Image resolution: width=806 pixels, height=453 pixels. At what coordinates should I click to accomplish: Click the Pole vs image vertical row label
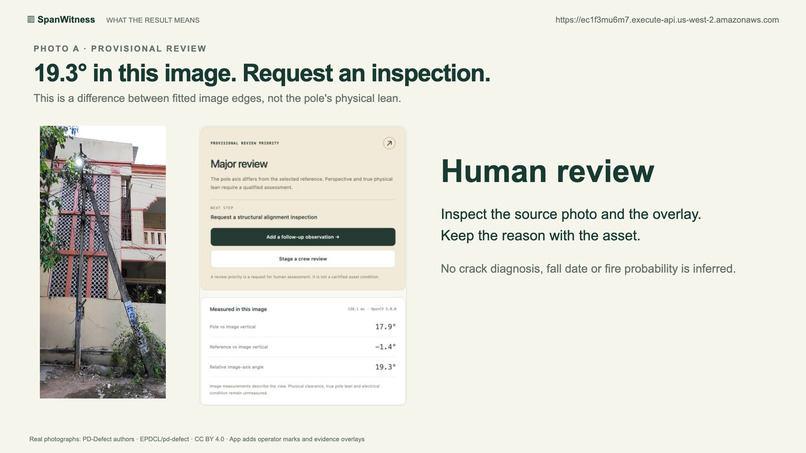point(232,327)
